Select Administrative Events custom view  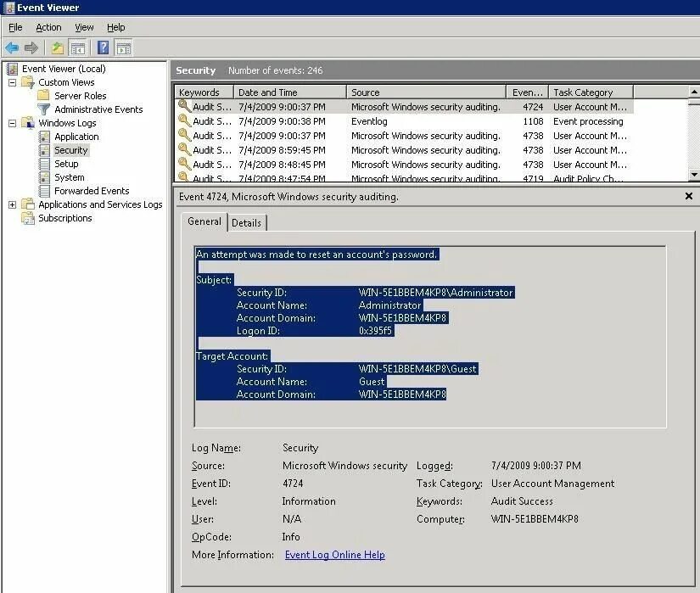tap(98, 109)
